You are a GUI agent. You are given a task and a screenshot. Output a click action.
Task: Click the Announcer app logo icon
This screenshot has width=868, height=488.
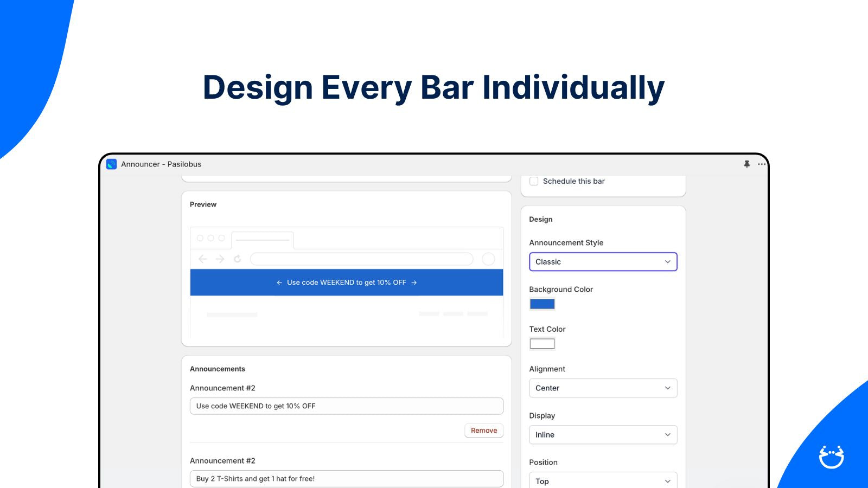[111, 164]
